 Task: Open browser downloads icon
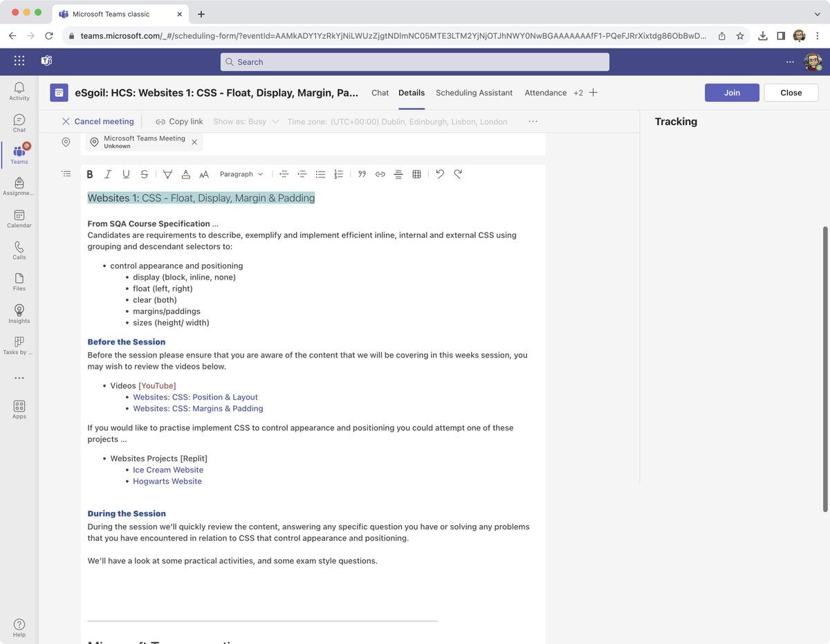763,36
